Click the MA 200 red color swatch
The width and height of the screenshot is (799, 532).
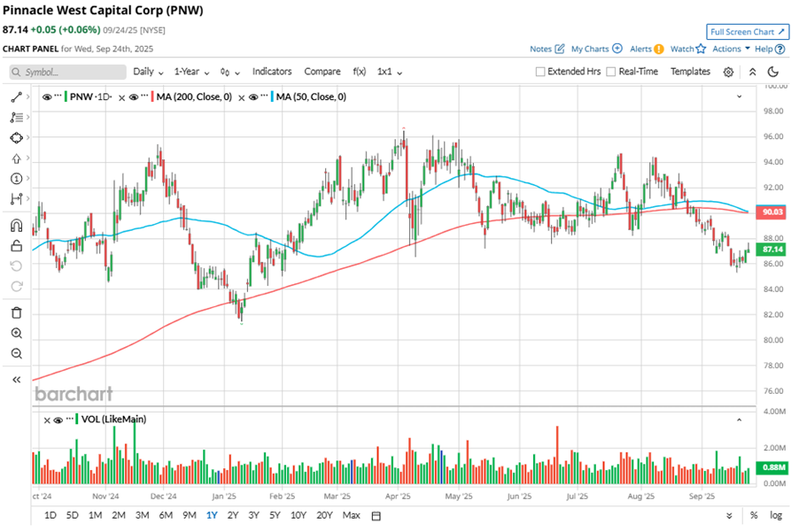click(153, 96)
